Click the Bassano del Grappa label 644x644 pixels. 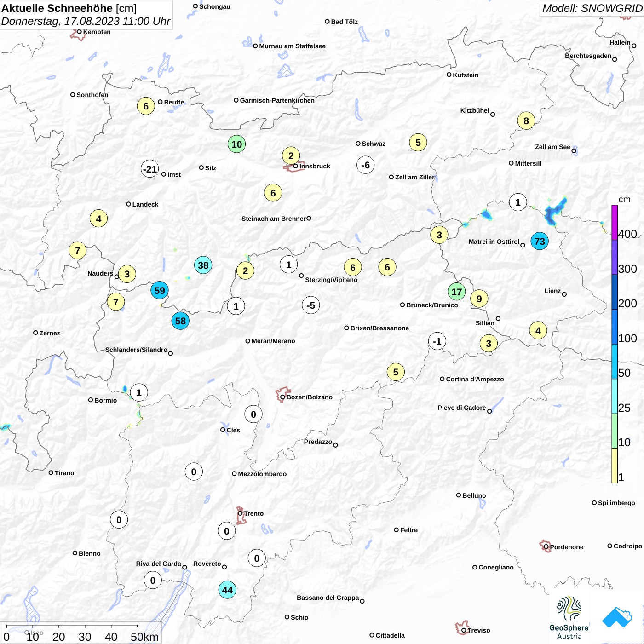pyautogui.click(x=328, y=598)
